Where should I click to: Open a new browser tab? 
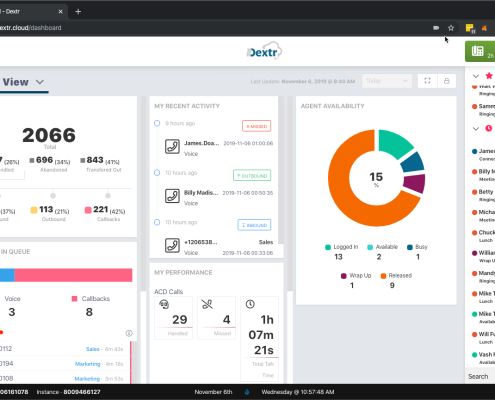tap(78, 12)
